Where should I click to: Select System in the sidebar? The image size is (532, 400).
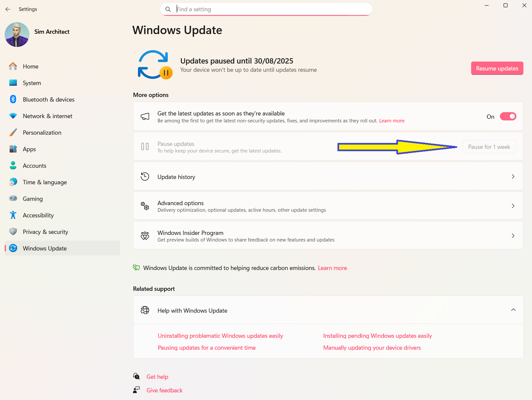(32, 83)
